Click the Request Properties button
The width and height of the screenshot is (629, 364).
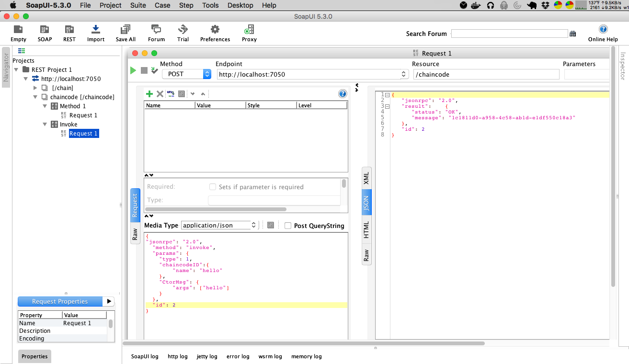pyautogui.click(x=60, y=301)
